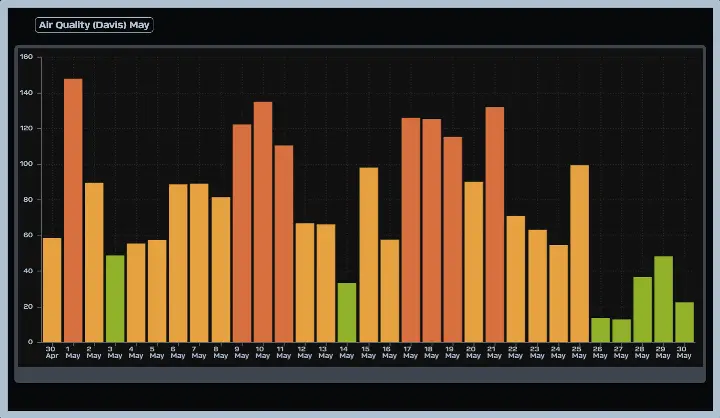Select the 6 May bar
This screenshot has height=418, width=720.
click(x=178, y=263)
